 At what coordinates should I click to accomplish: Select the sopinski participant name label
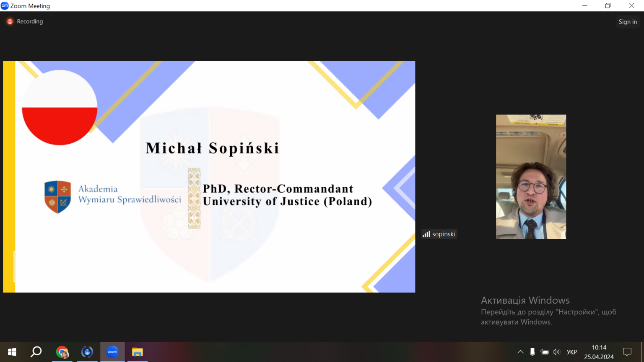pos(444,234)
